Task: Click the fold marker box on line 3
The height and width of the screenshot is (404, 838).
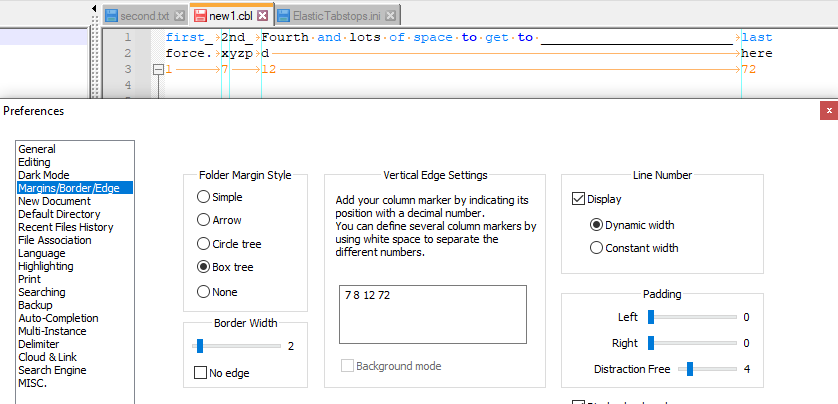Action: click(157, 70)
